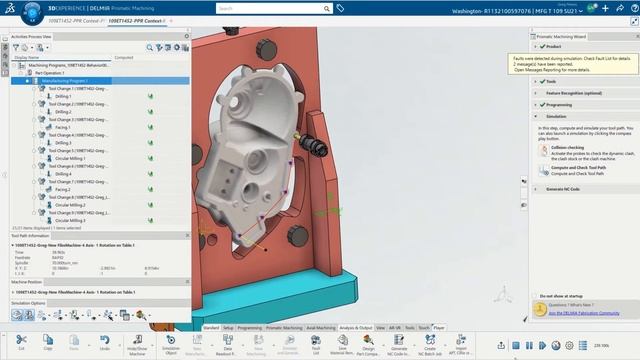
Task: Click the tag icon beside search
Action: 340,8
